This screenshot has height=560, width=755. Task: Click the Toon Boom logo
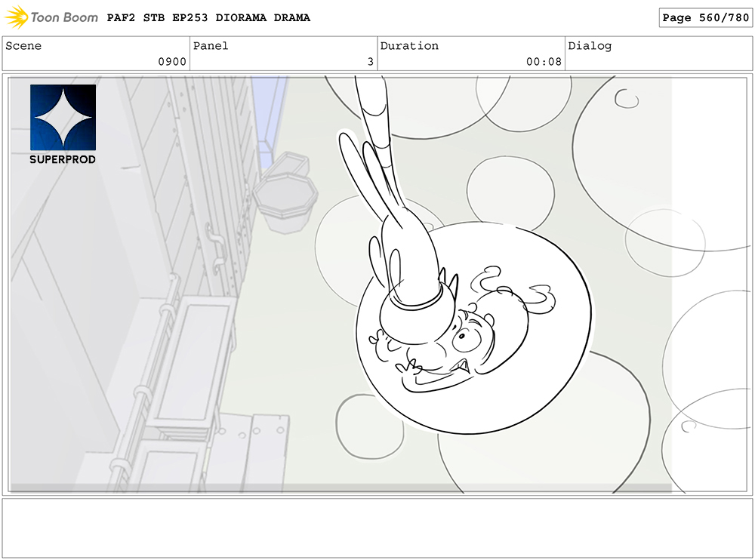click(x=51, y=17)
